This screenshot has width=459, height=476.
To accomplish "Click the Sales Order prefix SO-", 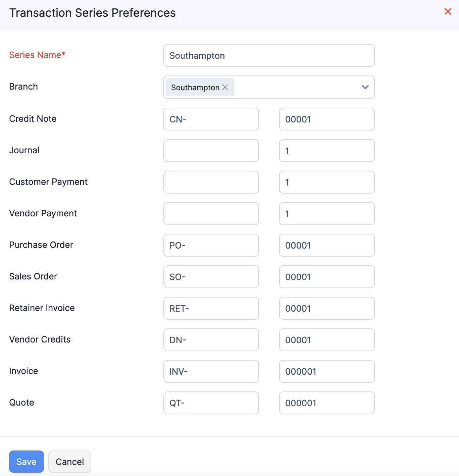I will click(x=211, y=277).
